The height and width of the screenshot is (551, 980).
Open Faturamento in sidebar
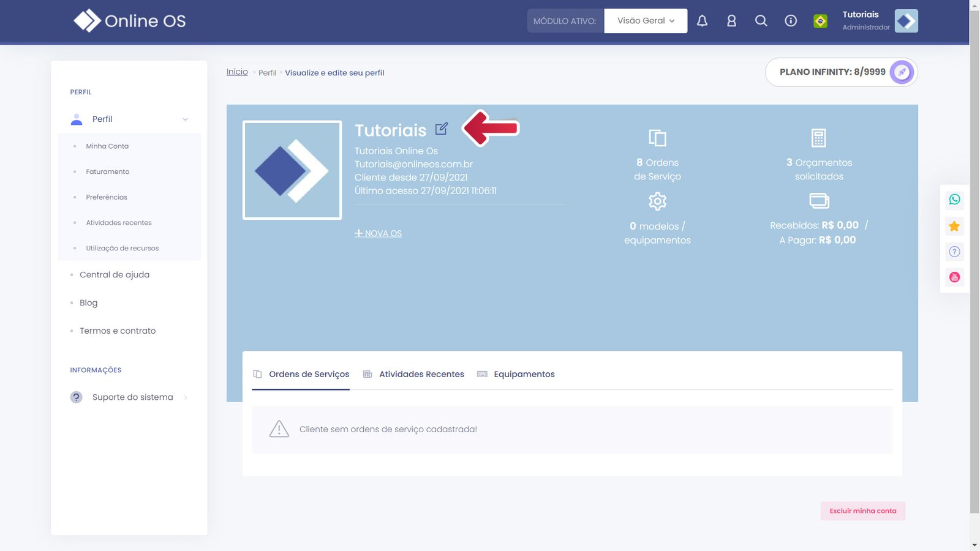click(x=108, y=172)
